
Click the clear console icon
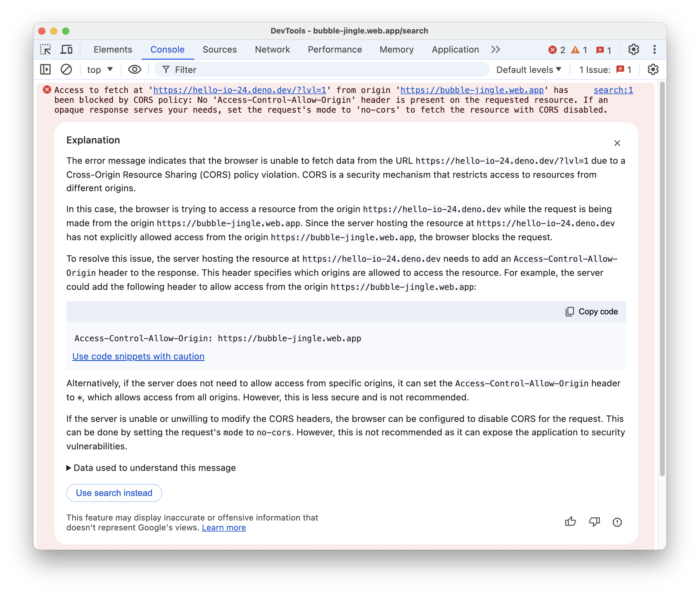[x=67, y=70]
